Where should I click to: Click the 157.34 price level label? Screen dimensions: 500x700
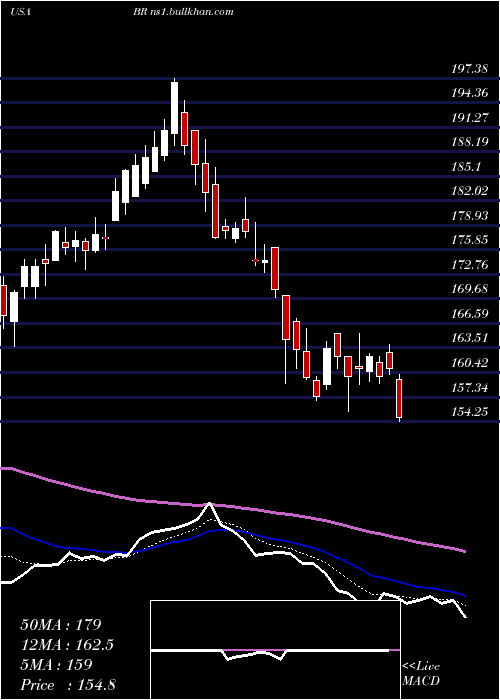pyautogui.click(x=469, y=387)
